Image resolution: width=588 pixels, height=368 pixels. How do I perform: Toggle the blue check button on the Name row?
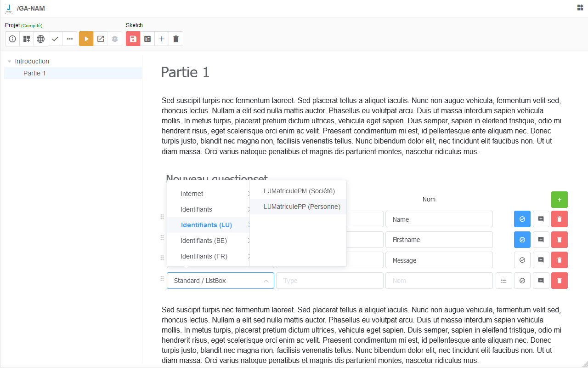click(x=522, y=219)
